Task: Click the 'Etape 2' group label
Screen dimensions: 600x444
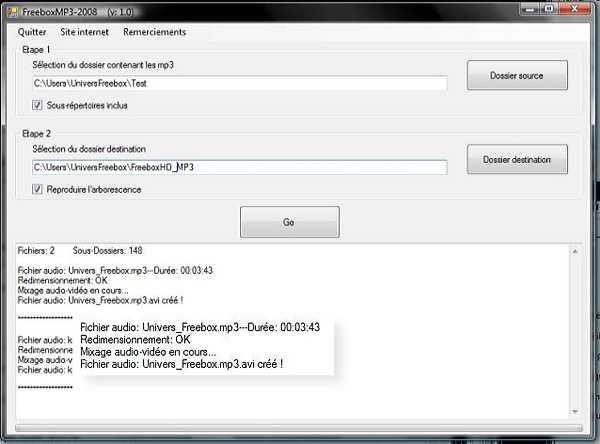Action: tap(36, 134)
